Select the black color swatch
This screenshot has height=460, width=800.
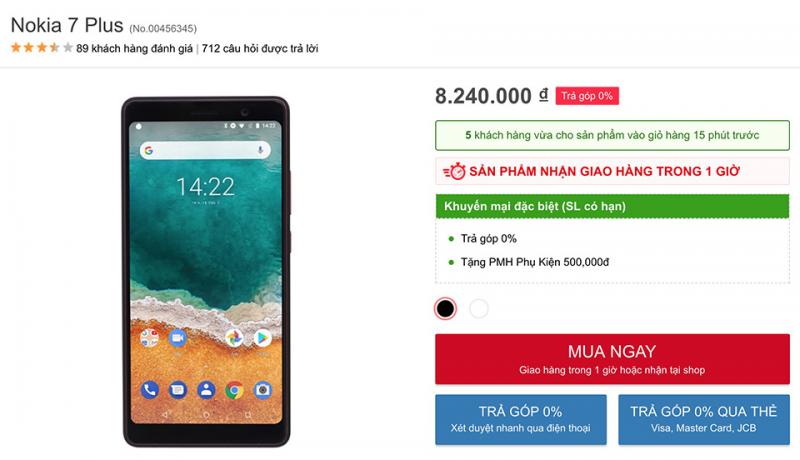click(445, 309)
